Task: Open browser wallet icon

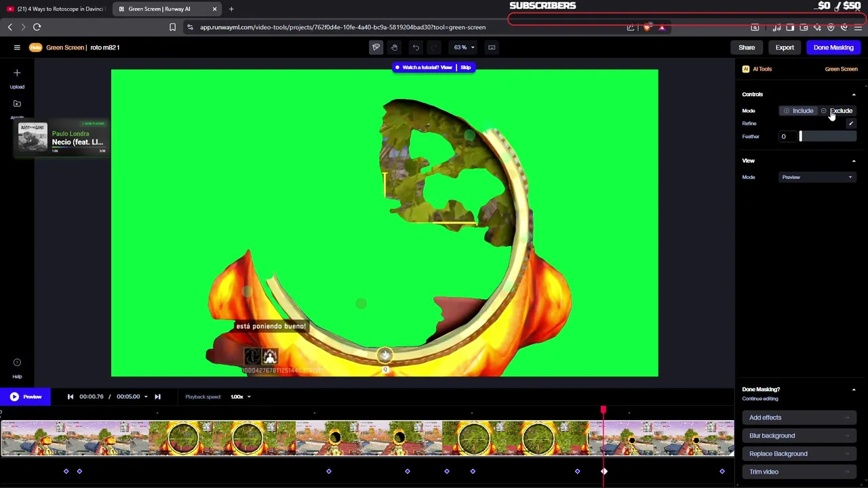Action: (804, 27)
